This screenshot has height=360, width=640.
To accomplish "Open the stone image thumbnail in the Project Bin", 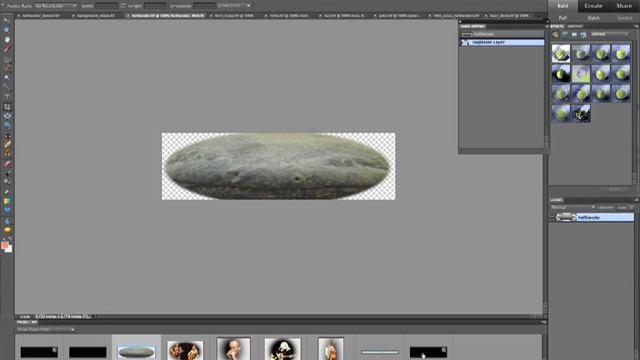I will coord(136,351).
